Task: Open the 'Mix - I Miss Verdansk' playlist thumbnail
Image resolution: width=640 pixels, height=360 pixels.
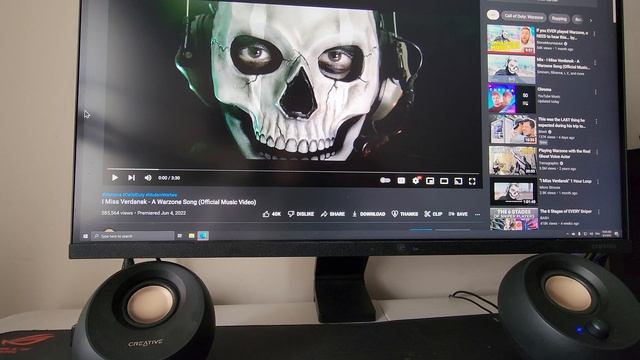Action: 511,69
